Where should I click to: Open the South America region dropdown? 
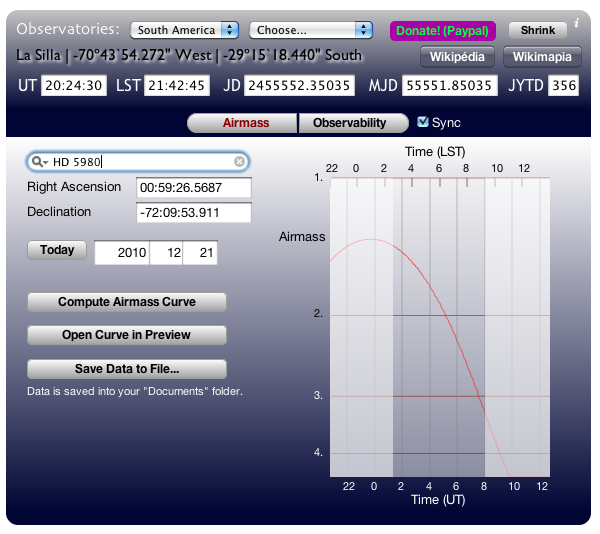[x=184, y=30]
